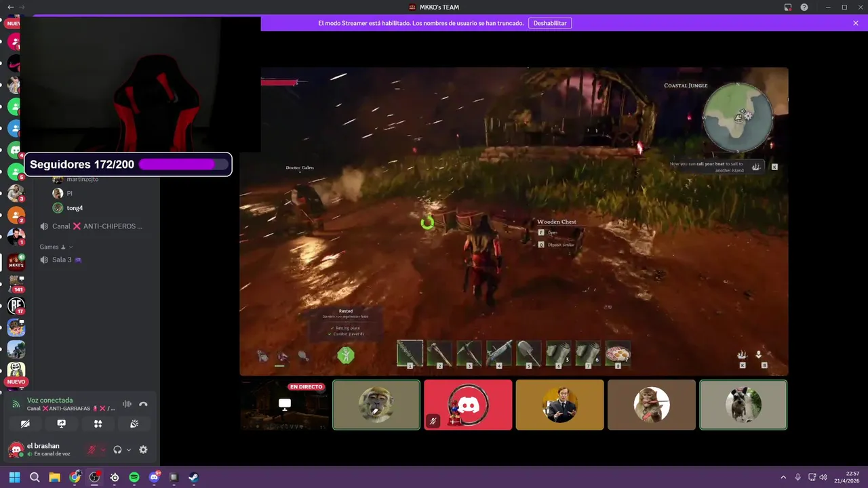
Task: Select the man in suit participant tile
Action: pyautogui.click(x=559, y=405)
